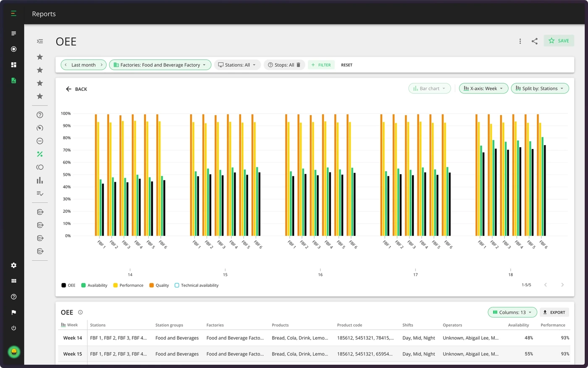Toggle Performance series in legend

tap(128, 285)
